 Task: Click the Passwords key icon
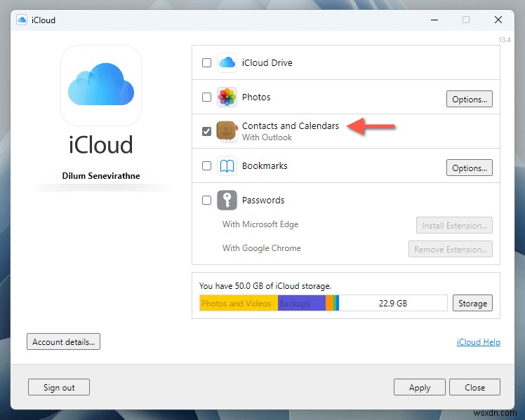pyautogui.click(x=227, y=200)
